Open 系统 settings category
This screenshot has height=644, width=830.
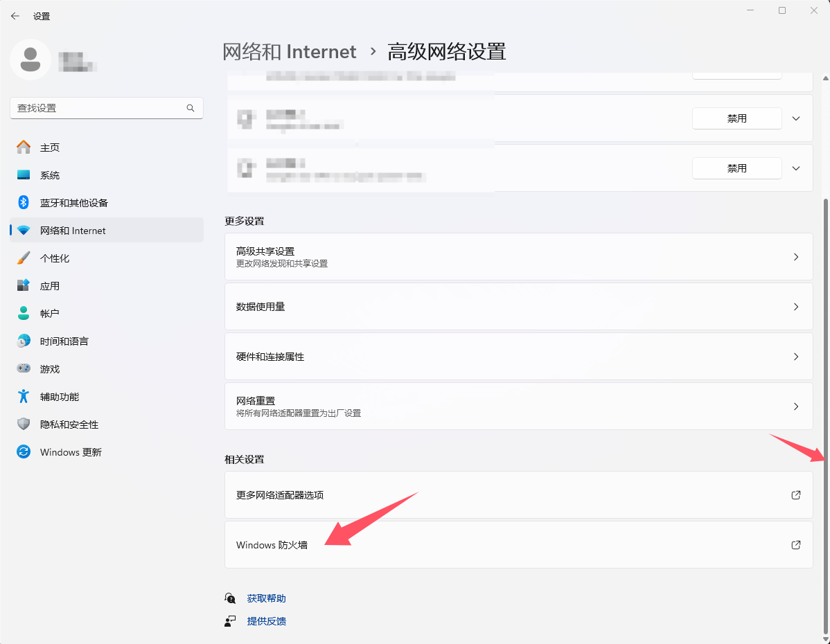tap(107, 175)
